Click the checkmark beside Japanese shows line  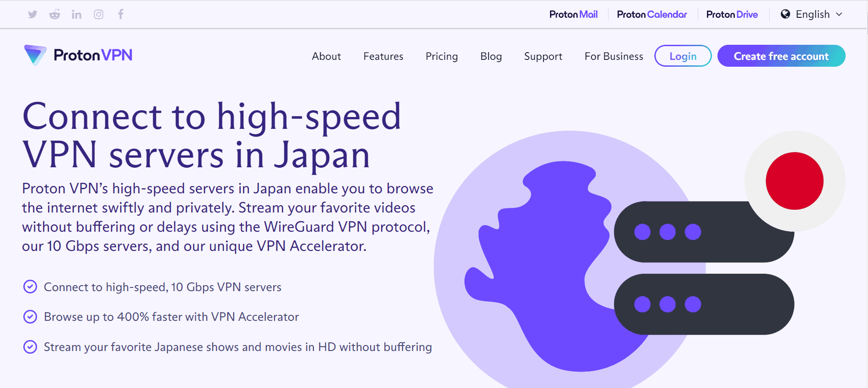point(30,347)
